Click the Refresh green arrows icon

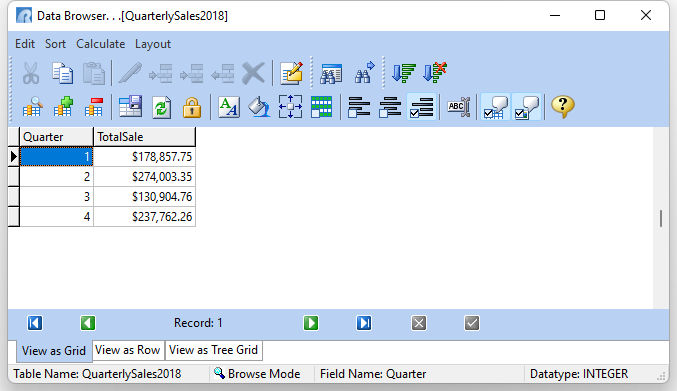pos(161,107)
